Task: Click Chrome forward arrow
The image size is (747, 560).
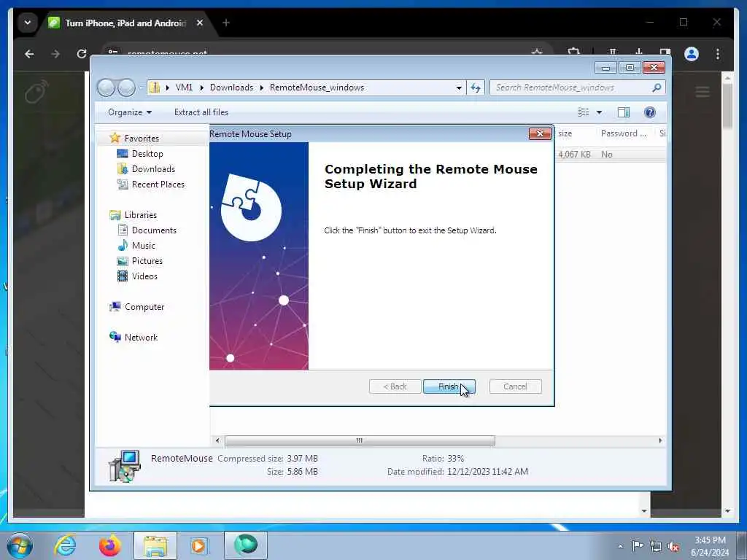Action: coord(55,54)
